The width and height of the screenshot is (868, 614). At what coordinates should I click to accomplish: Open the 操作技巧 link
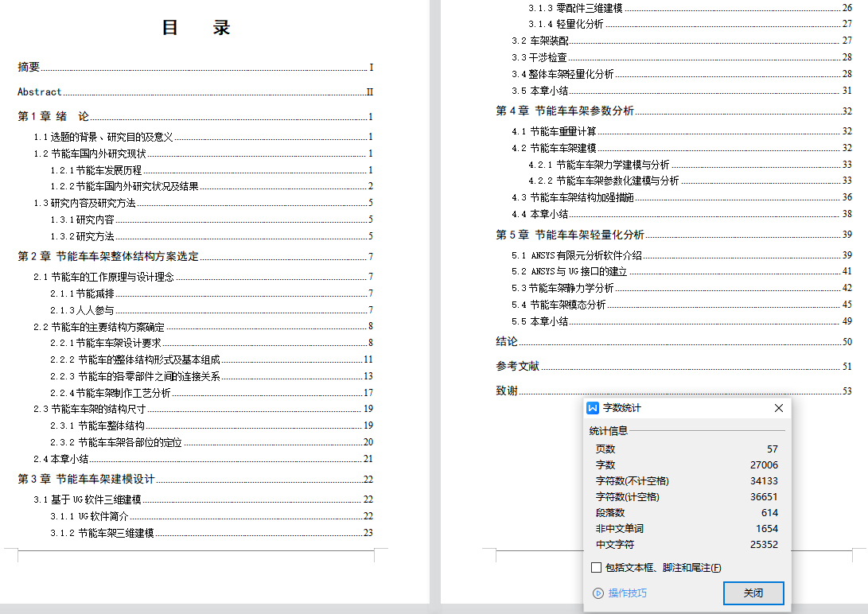point(627,593)
